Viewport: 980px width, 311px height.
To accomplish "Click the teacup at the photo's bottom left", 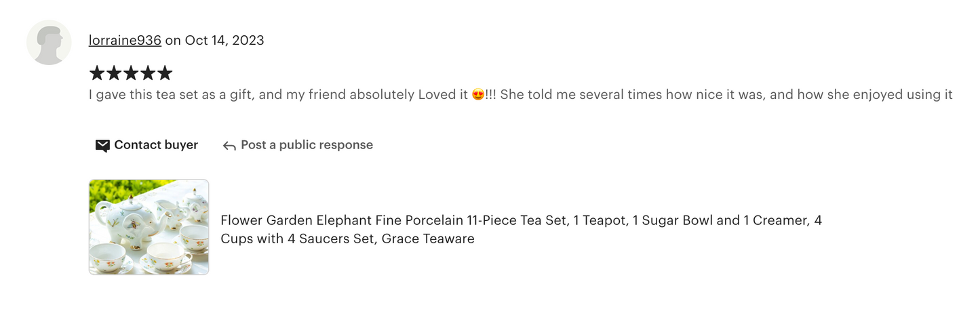I will (109, 258).
